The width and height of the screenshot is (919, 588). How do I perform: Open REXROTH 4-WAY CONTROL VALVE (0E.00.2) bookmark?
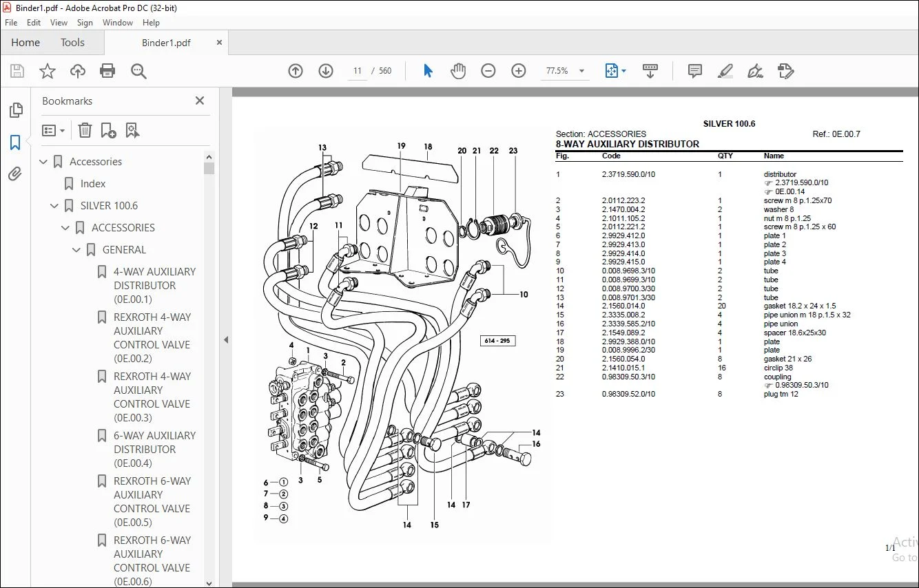click(x=152, y=338)
